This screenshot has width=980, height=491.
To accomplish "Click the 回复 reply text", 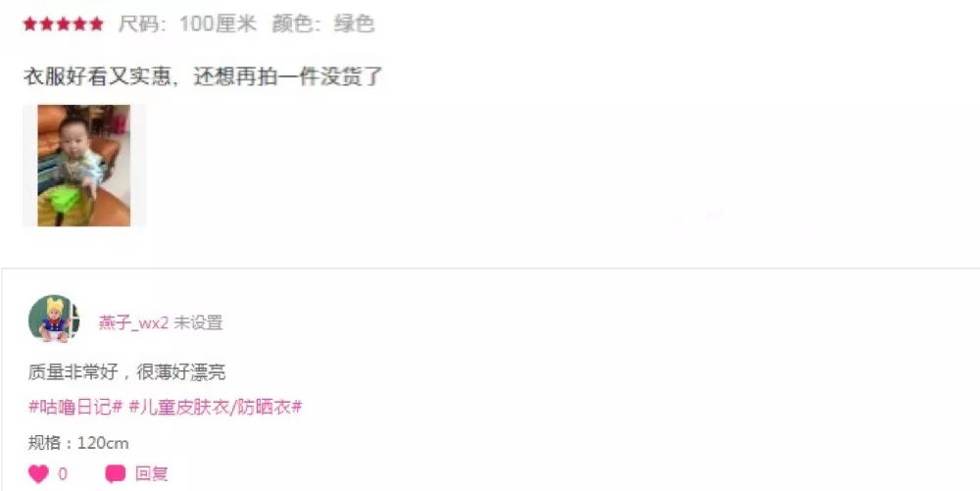I will (x=151, y=474).
